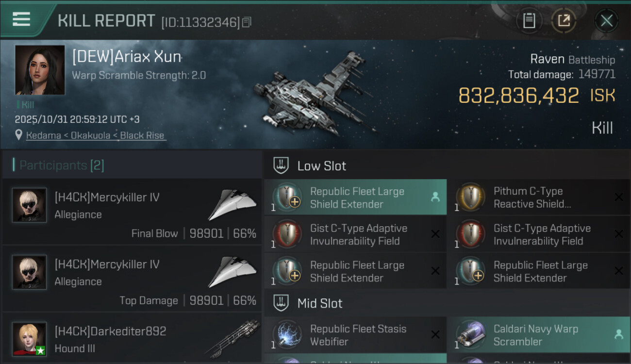Close the kill report window
The width and height of the screenshot is (631, 364).
pos(606,20)
